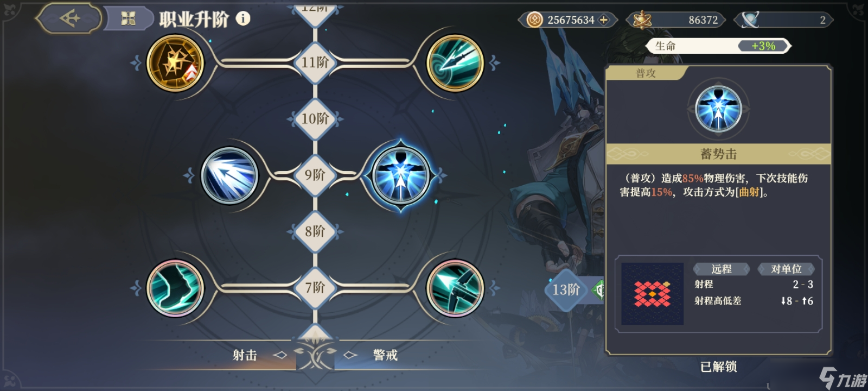This screenshot has width=868, height=391.
Task: Tap the 对单位 target tag
Action: [786, 269]
